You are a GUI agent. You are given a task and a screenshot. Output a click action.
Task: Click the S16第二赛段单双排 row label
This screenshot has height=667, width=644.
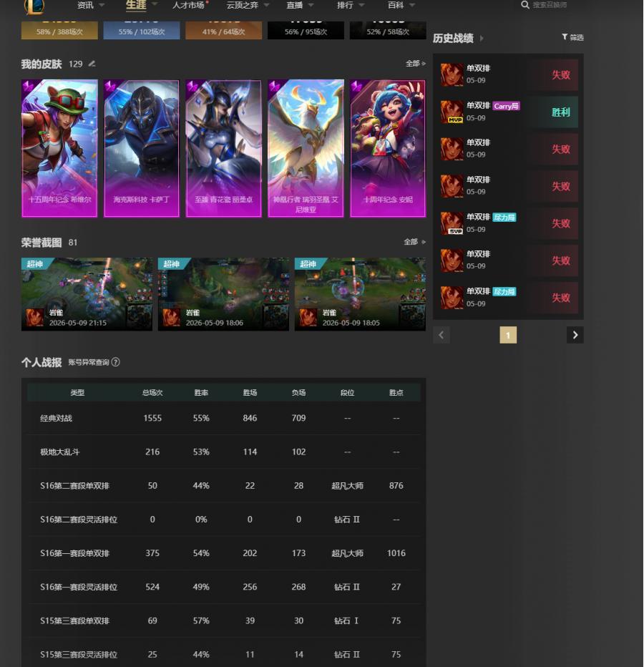75,485
